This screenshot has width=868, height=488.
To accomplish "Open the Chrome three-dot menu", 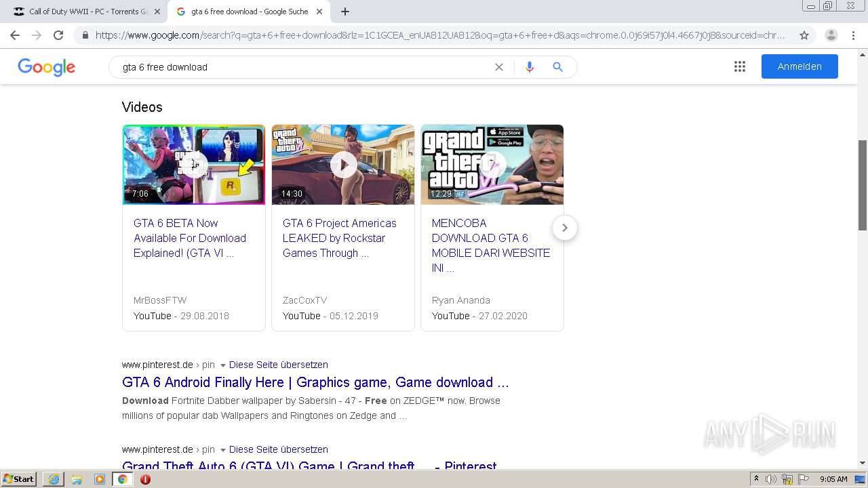I will 854,35.
